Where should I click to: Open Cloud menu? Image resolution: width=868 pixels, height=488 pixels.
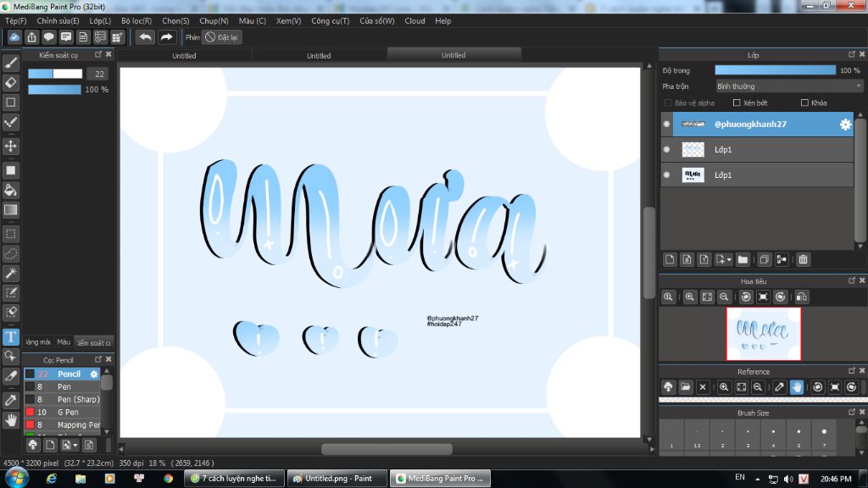[x=415, y=21]
